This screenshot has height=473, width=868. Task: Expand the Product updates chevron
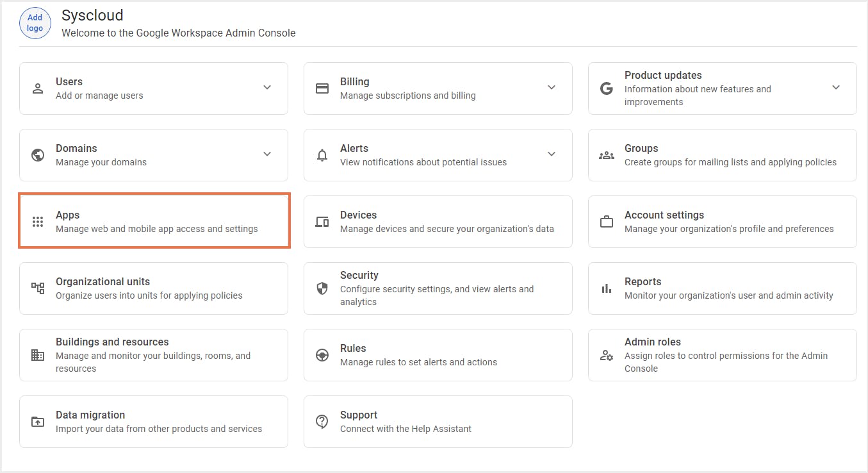point(836,87)
